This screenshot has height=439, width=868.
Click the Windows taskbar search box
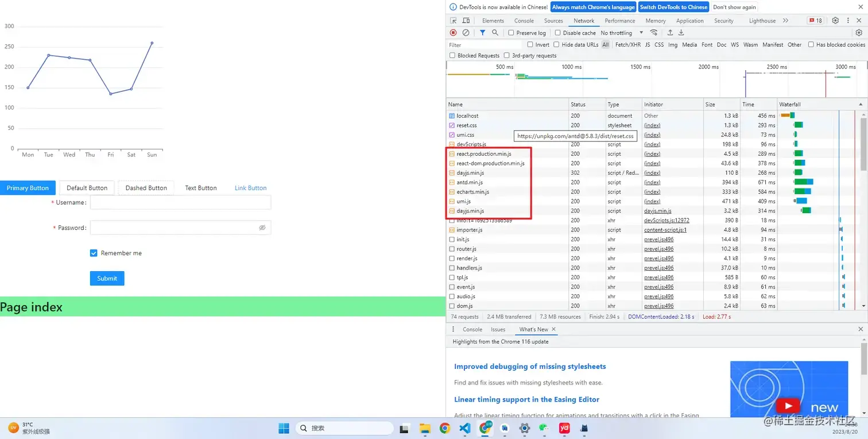click(344, 428)
